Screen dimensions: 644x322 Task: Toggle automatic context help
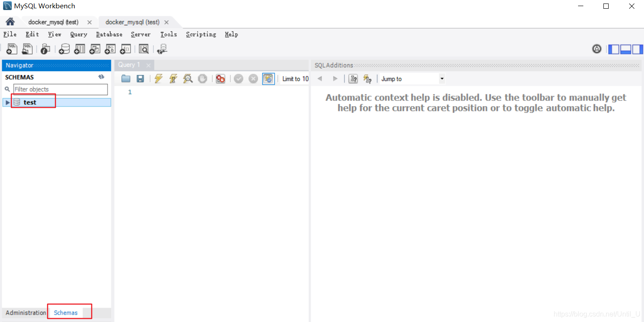(367, 79)
